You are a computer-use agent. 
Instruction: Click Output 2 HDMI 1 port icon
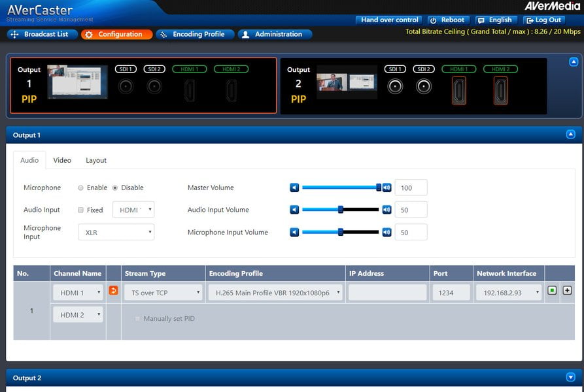click(x=459, y=90)
